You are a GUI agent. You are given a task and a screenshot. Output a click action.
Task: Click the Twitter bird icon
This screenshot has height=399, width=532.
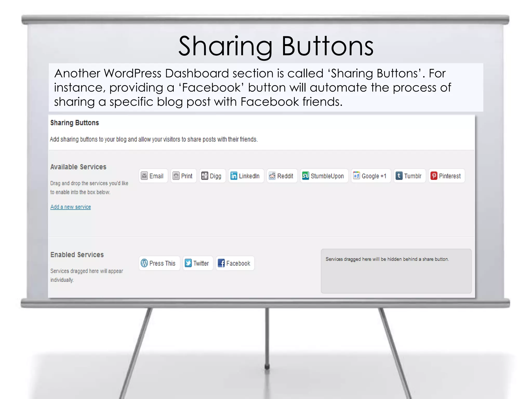[x=188, y=263]
